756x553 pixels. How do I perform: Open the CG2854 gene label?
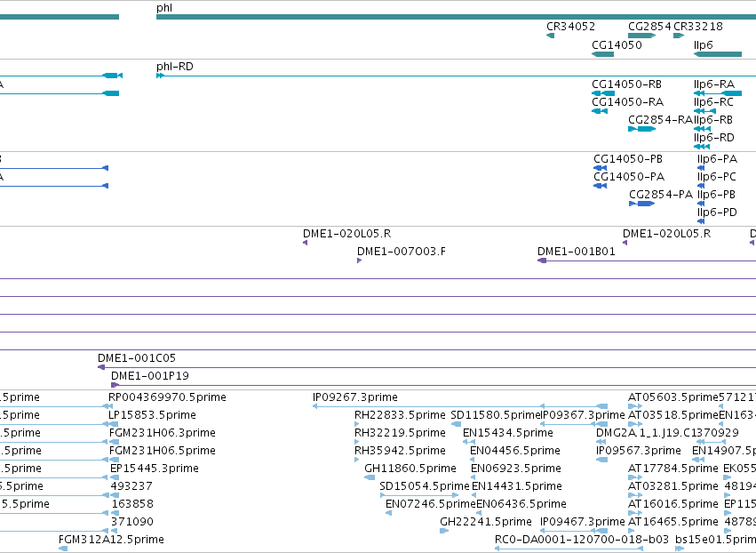pos(649,27)
